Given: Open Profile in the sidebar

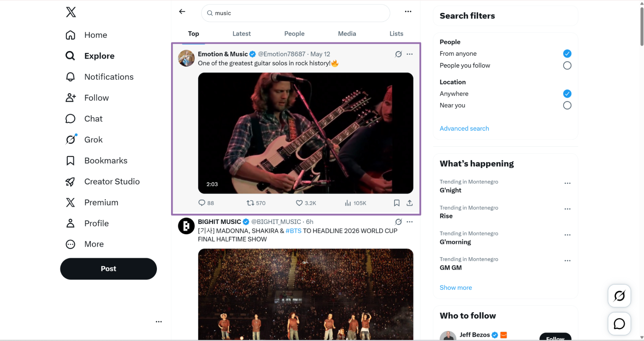Looking at the screenshot, I should click(87, 223).
